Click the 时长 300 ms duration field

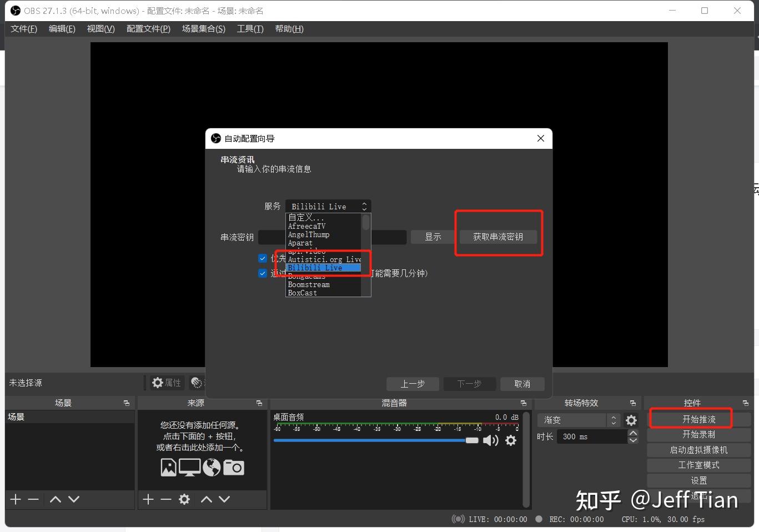[593, 436]
